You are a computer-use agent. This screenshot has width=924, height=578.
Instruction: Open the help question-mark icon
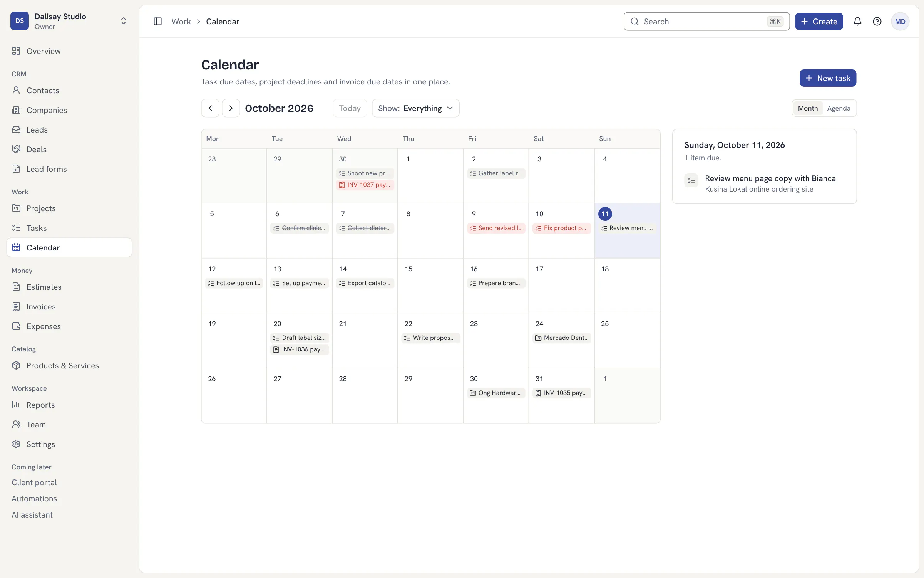pos(877,22)
